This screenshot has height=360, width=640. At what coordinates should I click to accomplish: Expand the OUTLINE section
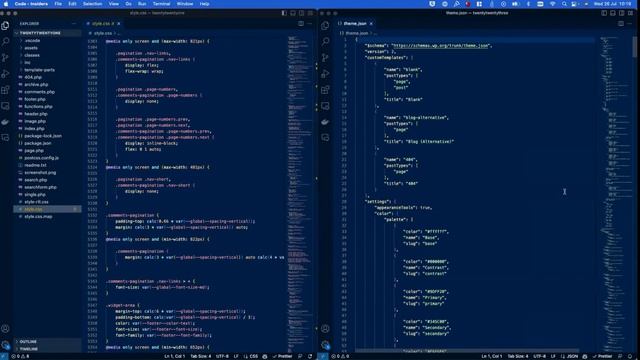[x=47, y=342]
